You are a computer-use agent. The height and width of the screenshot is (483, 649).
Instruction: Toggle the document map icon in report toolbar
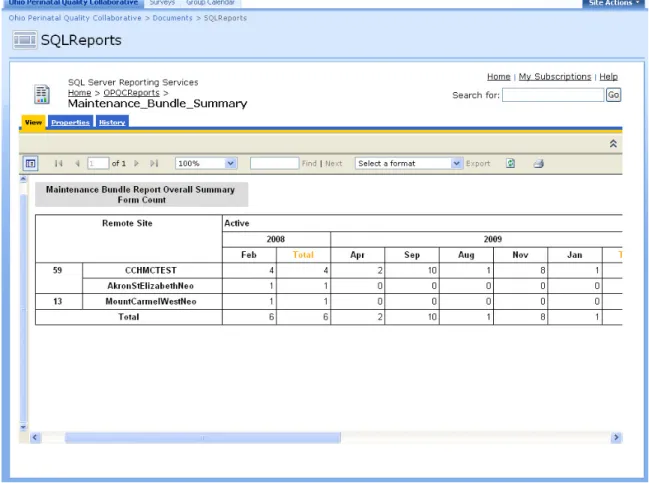click(30, 163)
